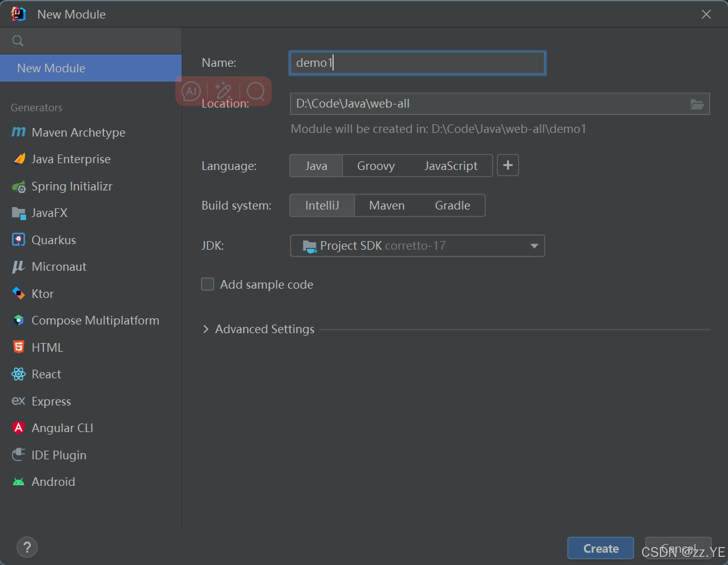Click the Quarkus icon
Image resolution: width=728 pixels, height=565 pixels.
point(19,240)
